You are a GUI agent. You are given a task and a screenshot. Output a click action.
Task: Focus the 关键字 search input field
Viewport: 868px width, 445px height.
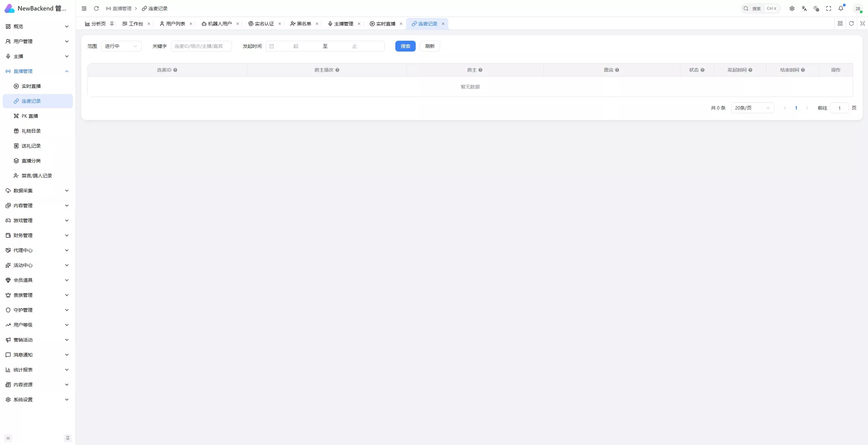point(201,46)
